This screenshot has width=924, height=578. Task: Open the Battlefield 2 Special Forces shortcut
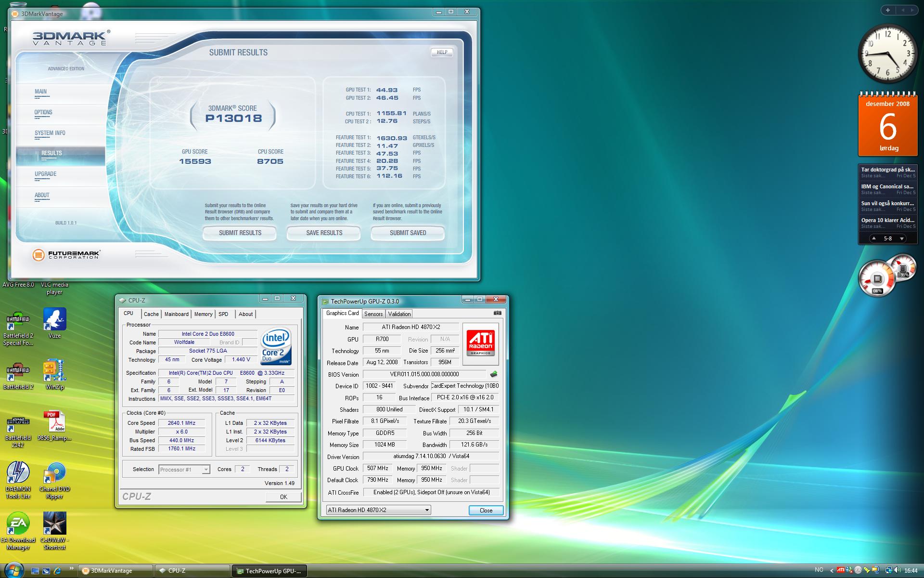pos(18,328)
